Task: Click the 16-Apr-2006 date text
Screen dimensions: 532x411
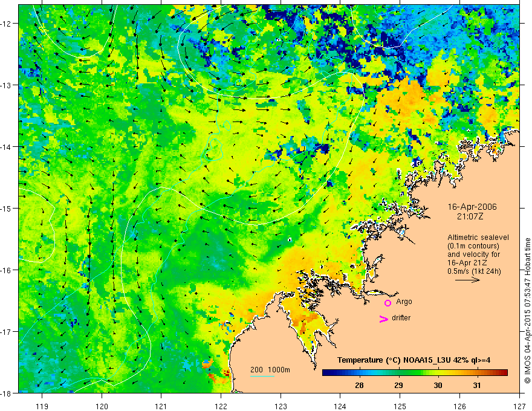Action: (472, 207)
